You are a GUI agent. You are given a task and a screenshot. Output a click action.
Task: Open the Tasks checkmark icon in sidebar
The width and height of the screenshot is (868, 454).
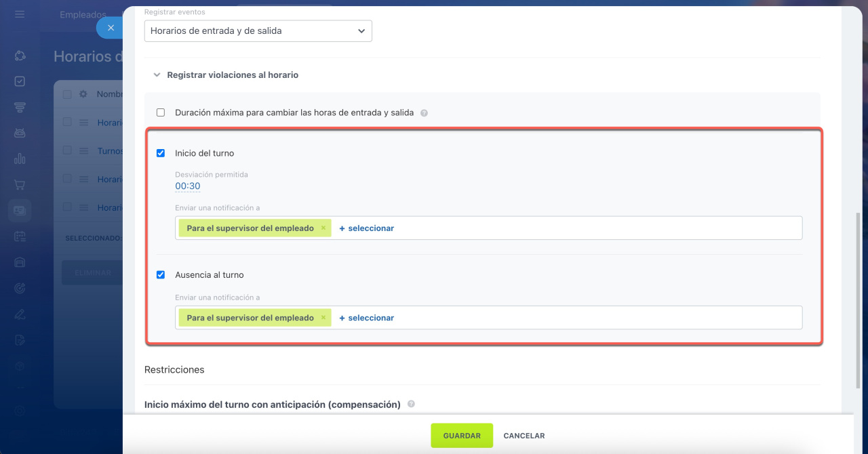point(20,81)
